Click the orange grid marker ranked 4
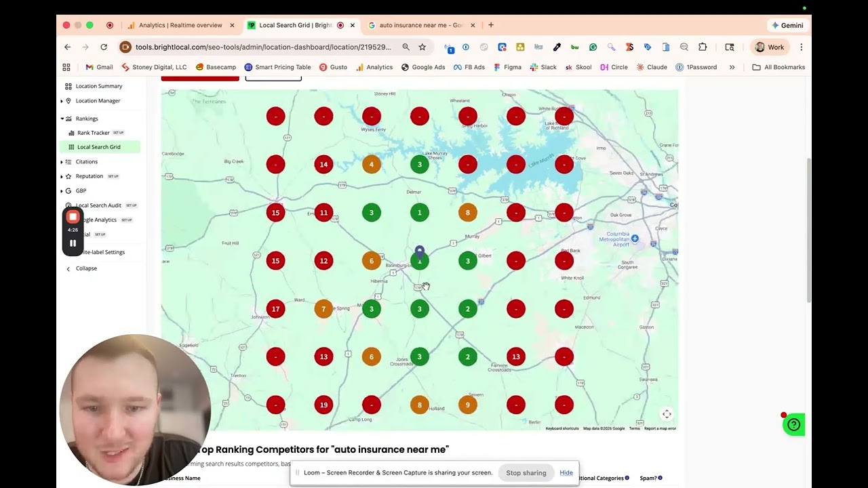Image resolution: width=868 pixels, height=488 pixels. pyautogui.click(x=372, y=164)
